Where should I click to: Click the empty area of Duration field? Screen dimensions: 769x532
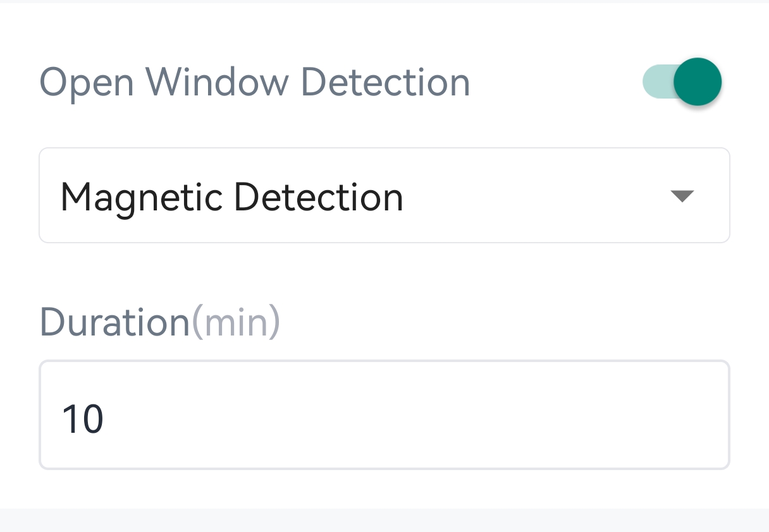[443, 415]
